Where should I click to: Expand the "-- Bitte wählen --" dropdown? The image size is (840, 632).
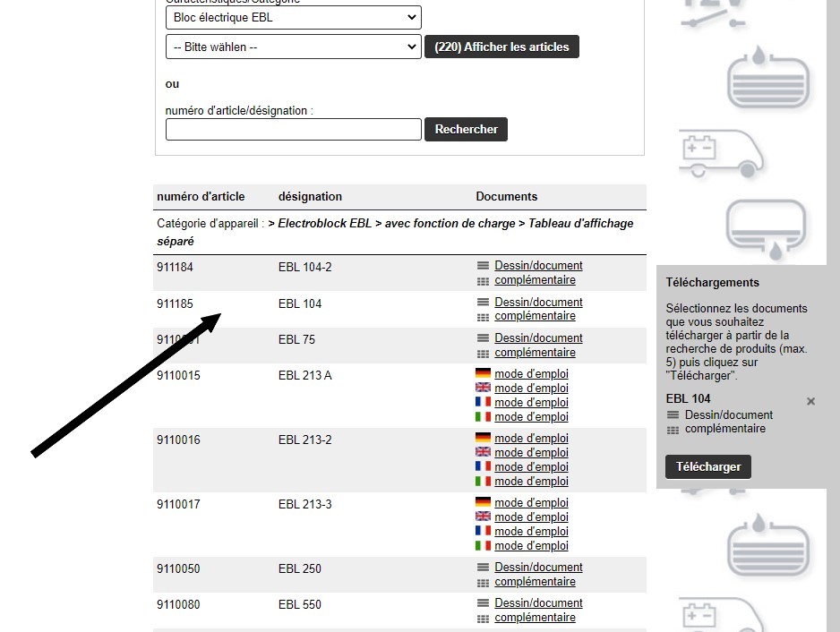coord(293,47)
